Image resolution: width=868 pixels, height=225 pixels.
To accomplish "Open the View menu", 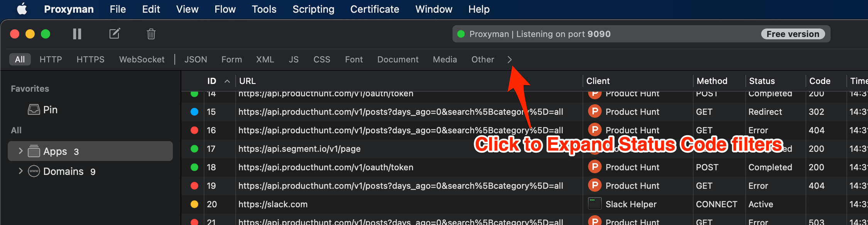I will (x=187, y=9).
